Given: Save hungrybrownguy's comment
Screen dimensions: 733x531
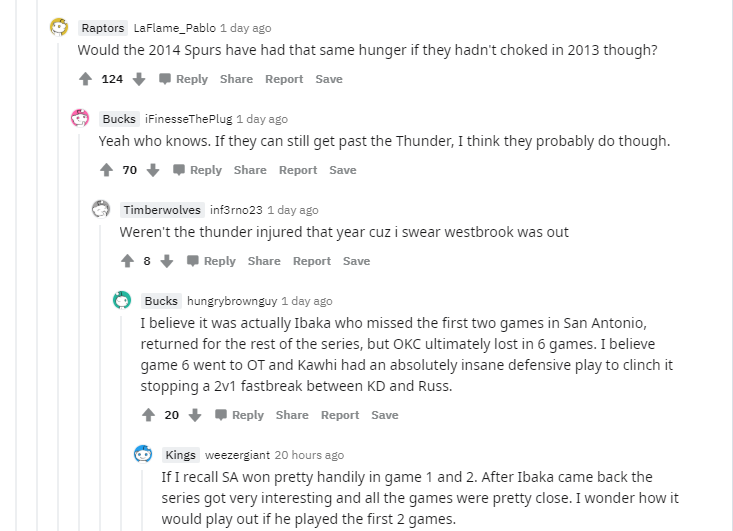Looking at the screenshot, I should [385, 415].
